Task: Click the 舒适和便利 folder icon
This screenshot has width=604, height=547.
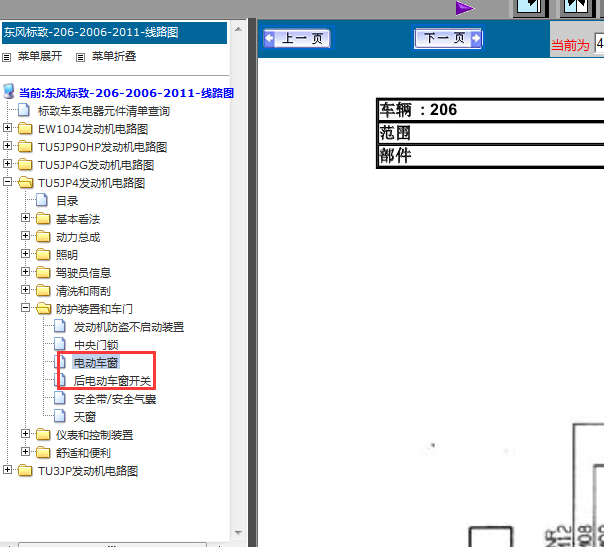Action: 43,453
